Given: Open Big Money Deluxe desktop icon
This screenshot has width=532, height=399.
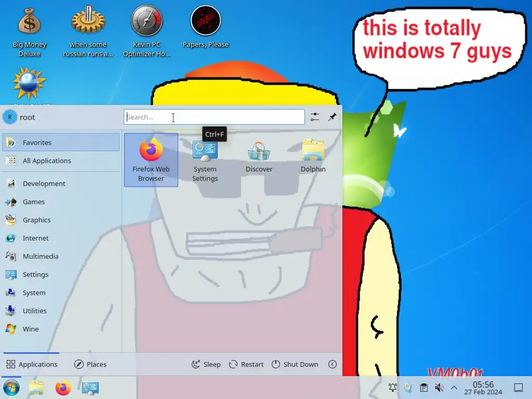Looking at the screenshot, I should tap(29, 32).
